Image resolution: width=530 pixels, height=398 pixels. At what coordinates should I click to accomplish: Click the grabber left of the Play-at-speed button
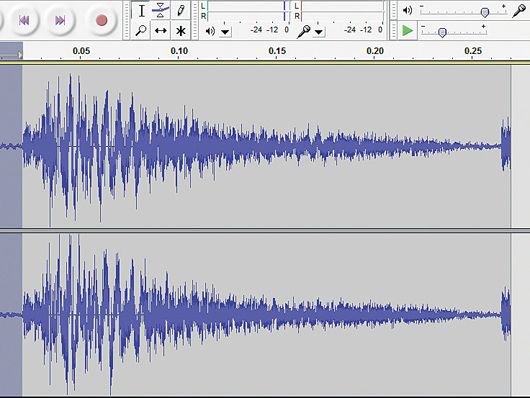coord(393,30)
